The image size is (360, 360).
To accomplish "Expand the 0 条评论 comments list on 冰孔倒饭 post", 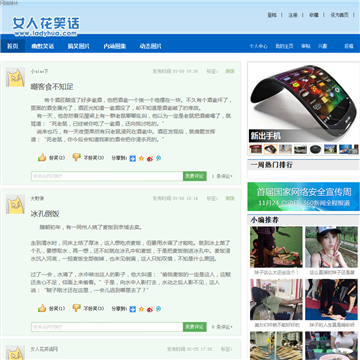I will (x=222, y=327).
